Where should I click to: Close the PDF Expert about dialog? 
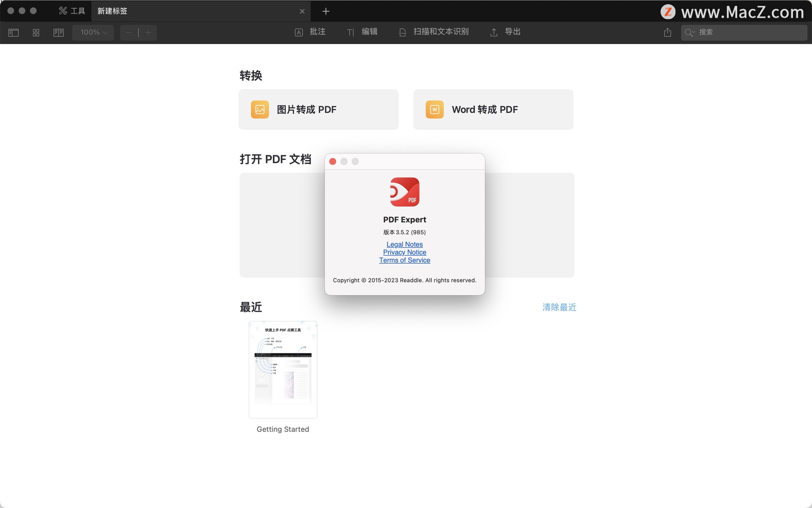pyautogui.click(x=332, y=161)
